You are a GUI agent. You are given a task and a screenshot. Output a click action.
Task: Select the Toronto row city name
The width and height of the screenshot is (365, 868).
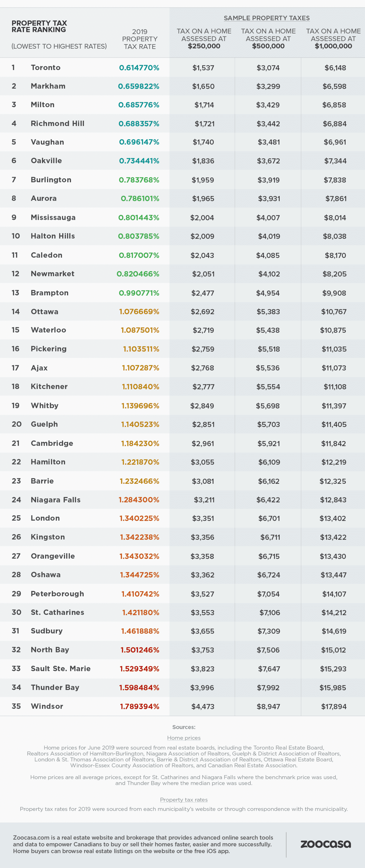(x=46, y=67)
